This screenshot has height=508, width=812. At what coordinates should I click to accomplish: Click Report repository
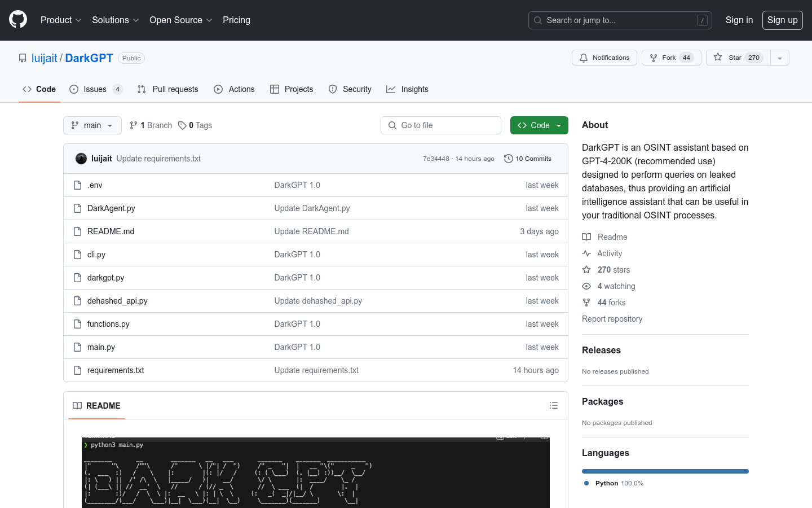tap(612, 319)
